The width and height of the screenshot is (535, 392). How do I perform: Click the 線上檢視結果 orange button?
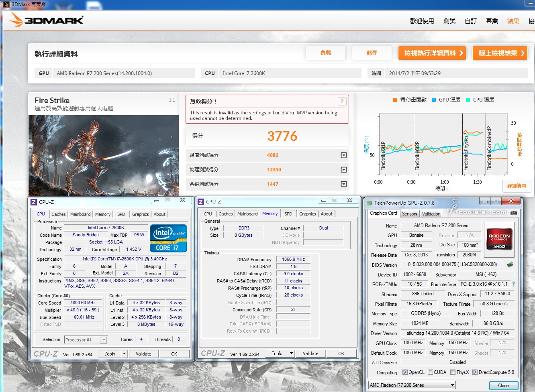(500, 53)
